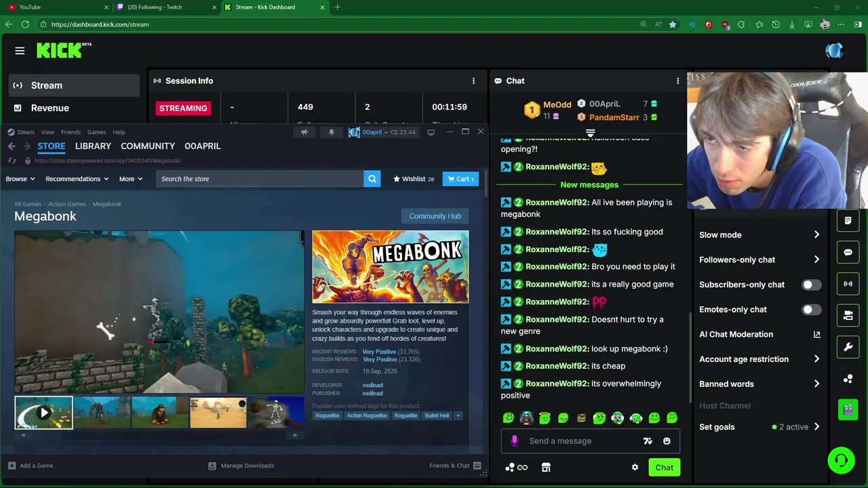The width and height of the screenshot is (868, 488).
Task: Open channel points icon below chat input
Action: (516, 467)
